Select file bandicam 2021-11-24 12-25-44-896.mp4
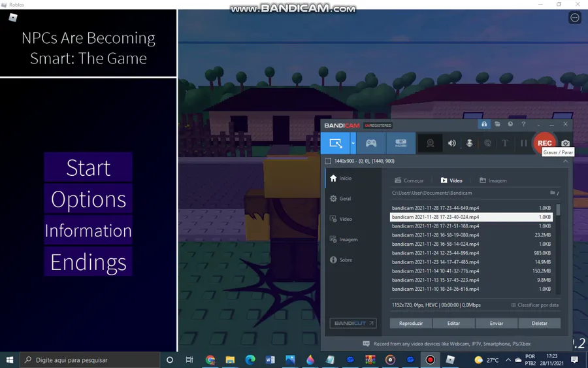588x368 pixels. [x=471, y=253]
